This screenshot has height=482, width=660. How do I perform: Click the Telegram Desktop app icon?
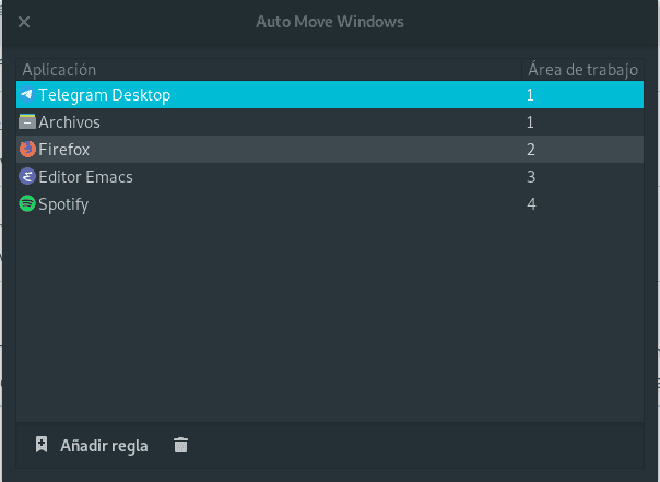pyautogui.click(x=27, y=95)
